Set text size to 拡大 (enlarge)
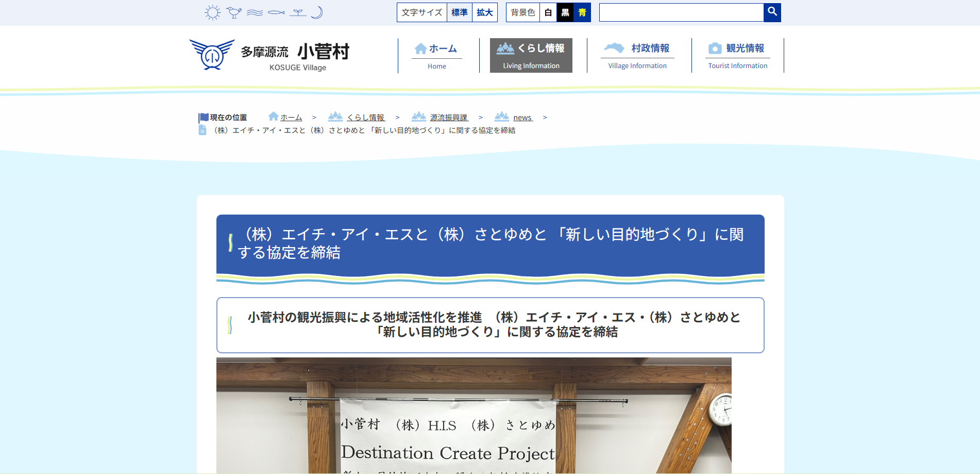Screen dimensions: 980x474 [x=485, y=12]
